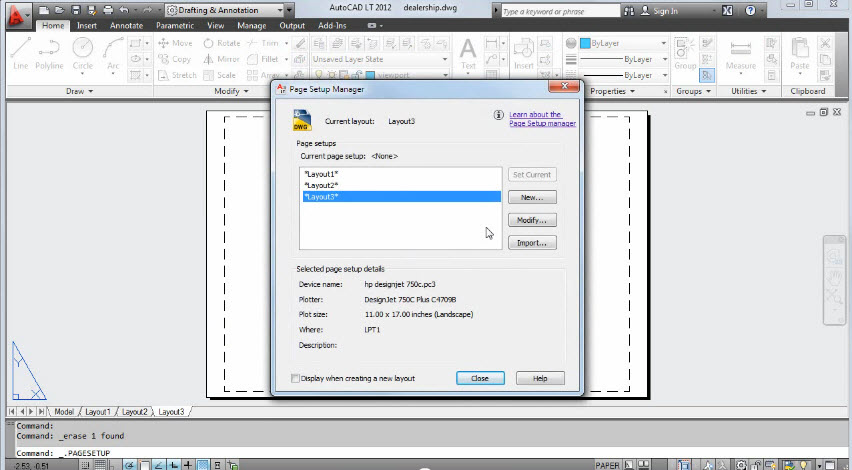Expand the Draw panel
Screen dimensions: 852x470
79,91
